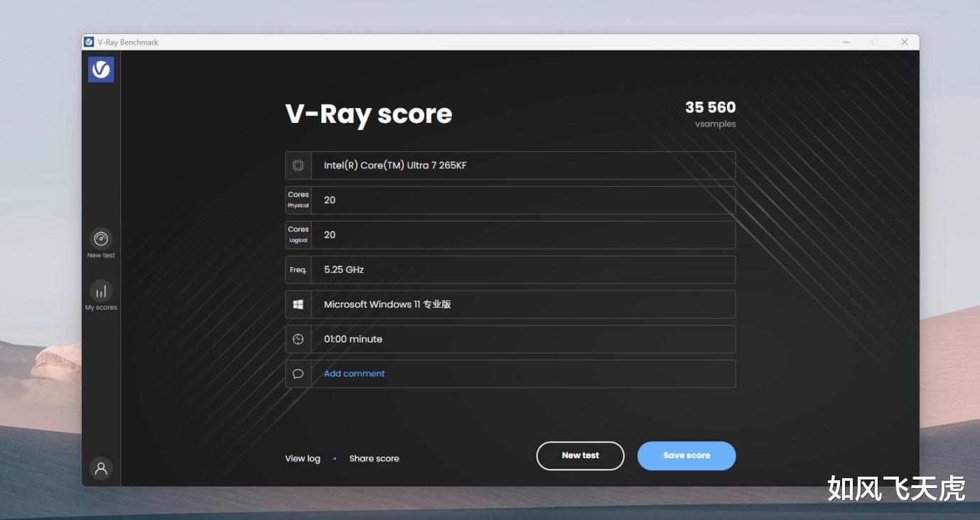Screen dimensions: 980x520
Task: Click the vsamples unit label
Action: pyautogui.click(x=716, y=124)
